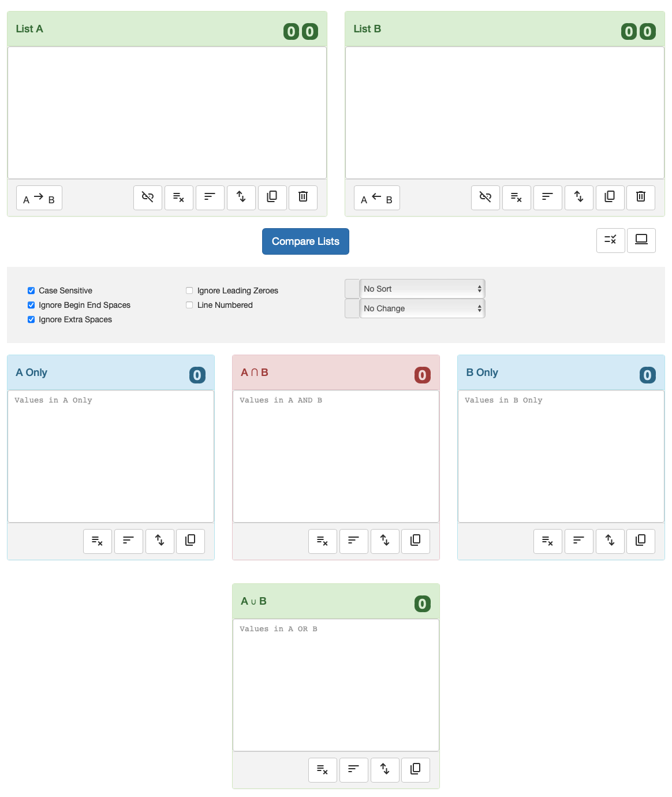Check the Line Numbered box
Image resolution: width=672 pixels, height=797 pixels.
(x=189, y=305)
